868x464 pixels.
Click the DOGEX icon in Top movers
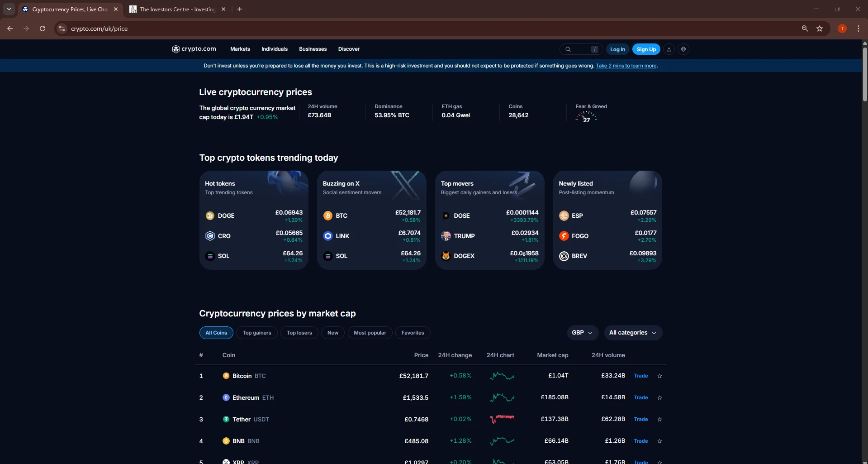click(446, 256)
